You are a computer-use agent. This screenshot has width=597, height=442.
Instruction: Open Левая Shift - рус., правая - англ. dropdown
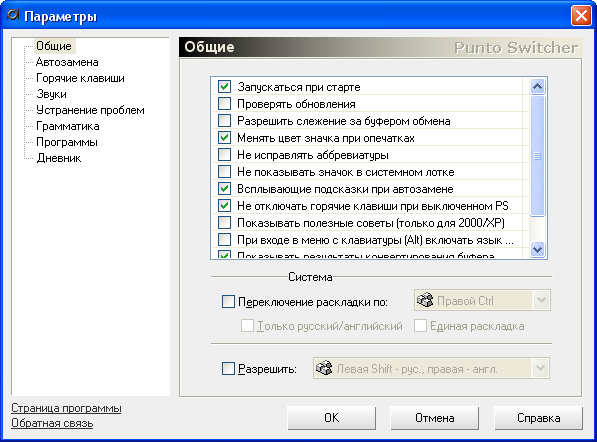click(x=540, y=368)
